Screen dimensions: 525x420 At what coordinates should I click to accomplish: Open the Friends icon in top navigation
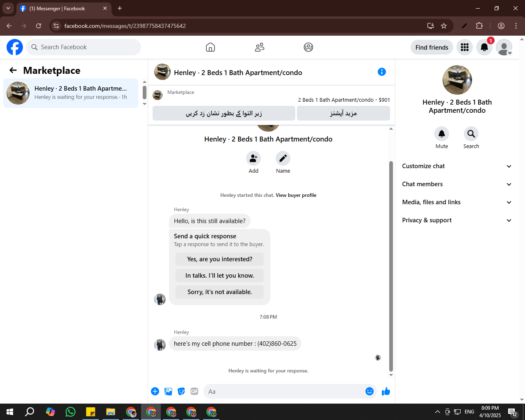pos(260,47)
